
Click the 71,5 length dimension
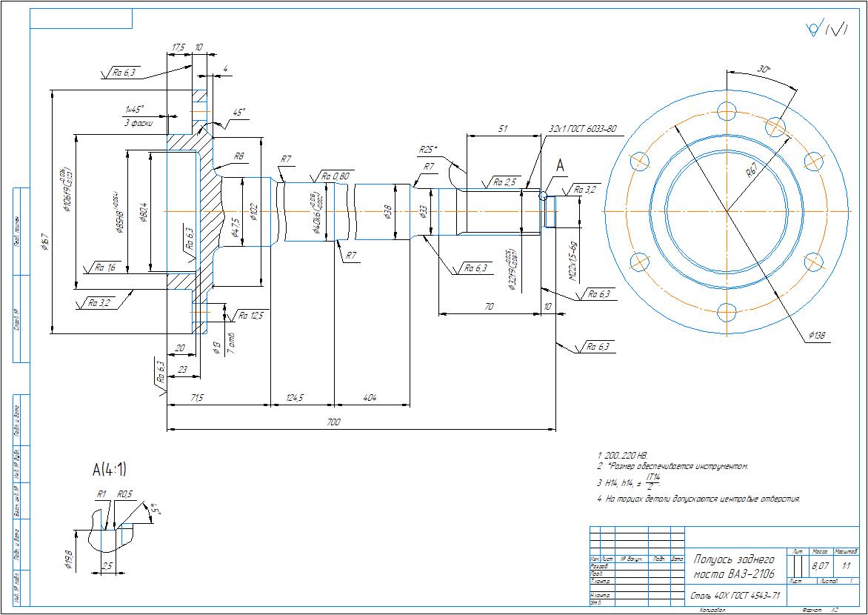[196, 399]
